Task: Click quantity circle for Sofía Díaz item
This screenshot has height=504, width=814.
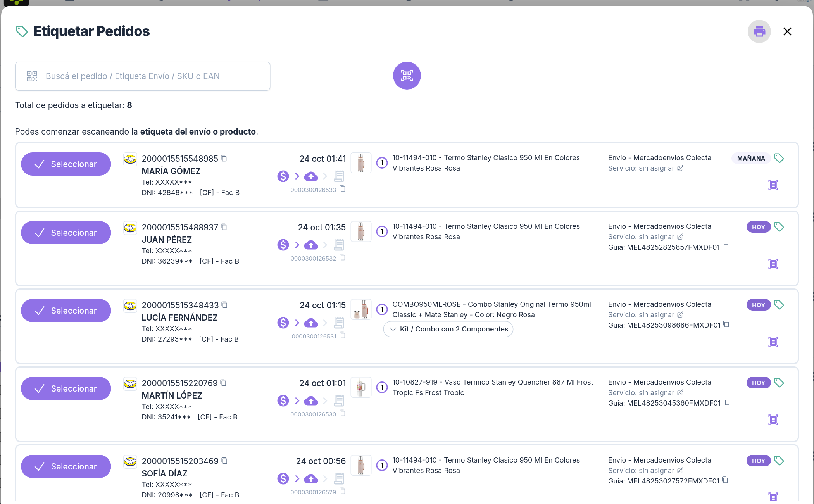Action: coord(382,465)
